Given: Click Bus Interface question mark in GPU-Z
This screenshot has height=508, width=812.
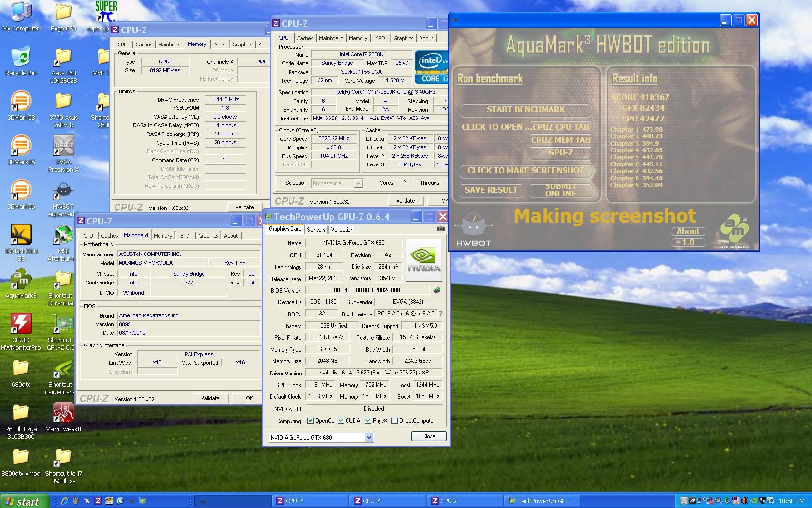Looking at the screenshot, I should point(441,314).
